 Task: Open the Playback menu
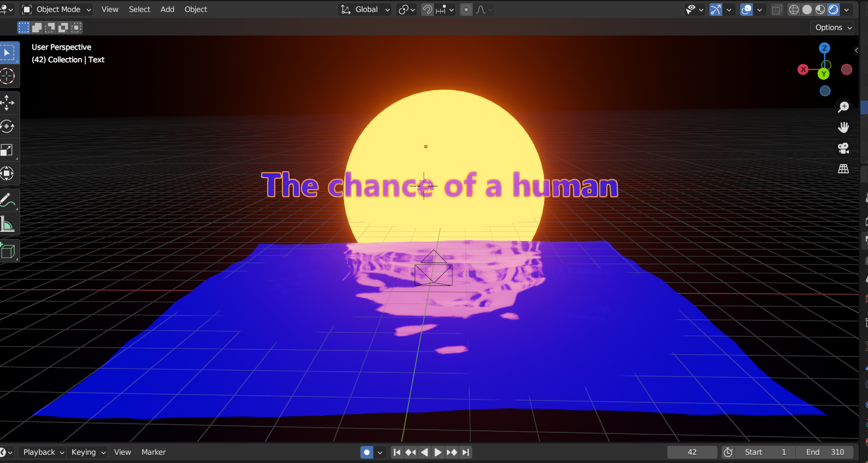click(43, 452)
